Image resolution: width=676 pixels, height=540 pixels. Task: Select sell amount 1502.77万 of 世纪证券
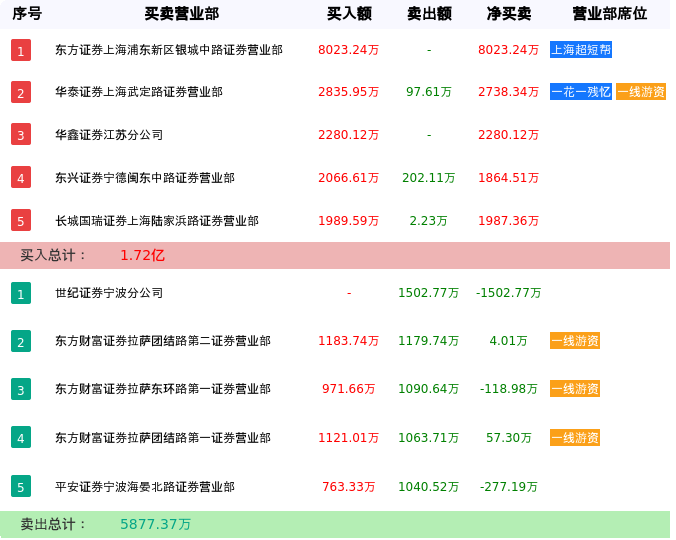coord(429,293)
